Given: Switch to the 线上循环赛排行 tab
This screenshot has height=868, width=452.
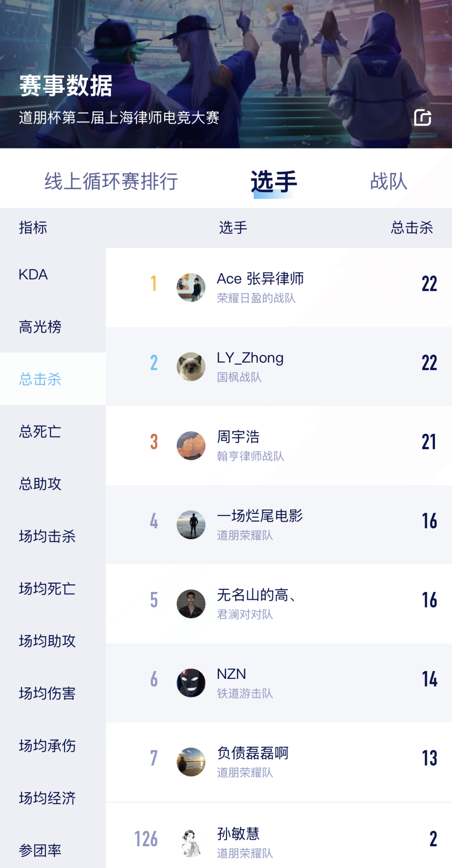Looking at the screenshot, I should click(111, 181).
